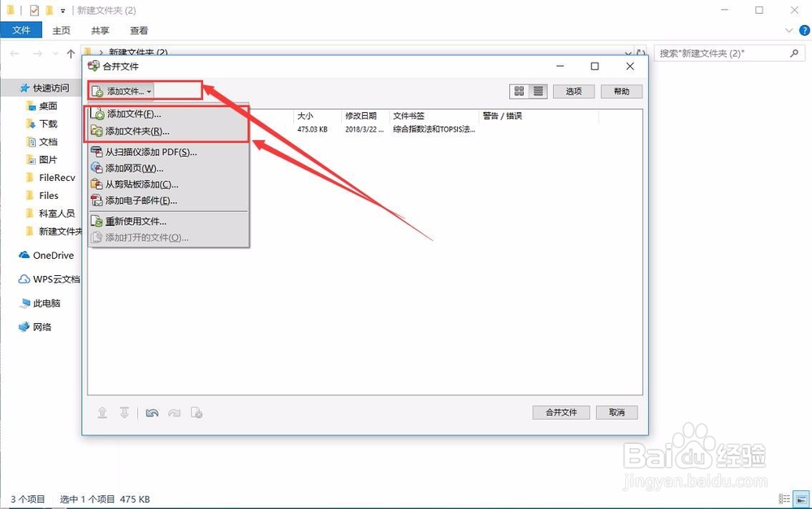This screenshot has height=509, width=812.
Task: Click the 2018/3/22 date cell
Action: tap(364, 129)
